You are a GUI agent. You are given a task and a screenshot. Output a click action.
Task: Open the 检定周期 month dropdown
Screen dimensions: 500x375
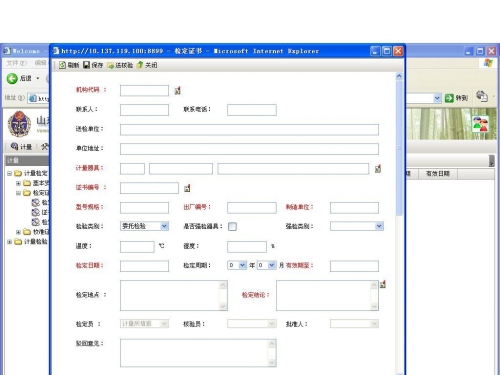coord(266,265)
